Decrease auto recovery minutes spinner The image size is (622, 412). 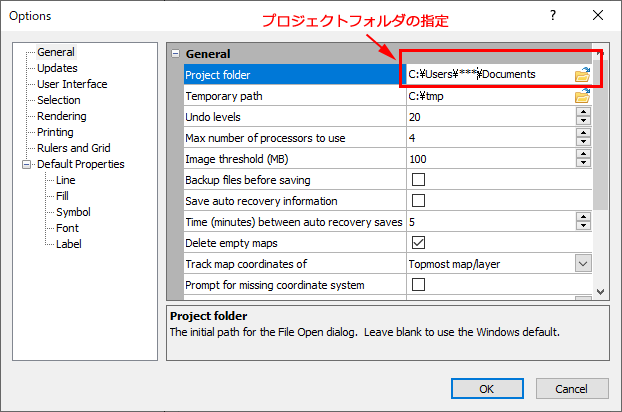coord(582,226)
